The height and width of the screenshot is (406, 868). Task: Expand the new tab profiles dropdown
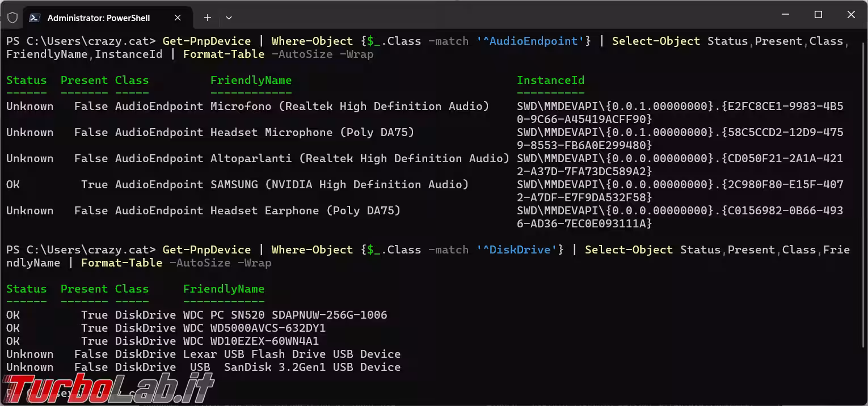229,18
